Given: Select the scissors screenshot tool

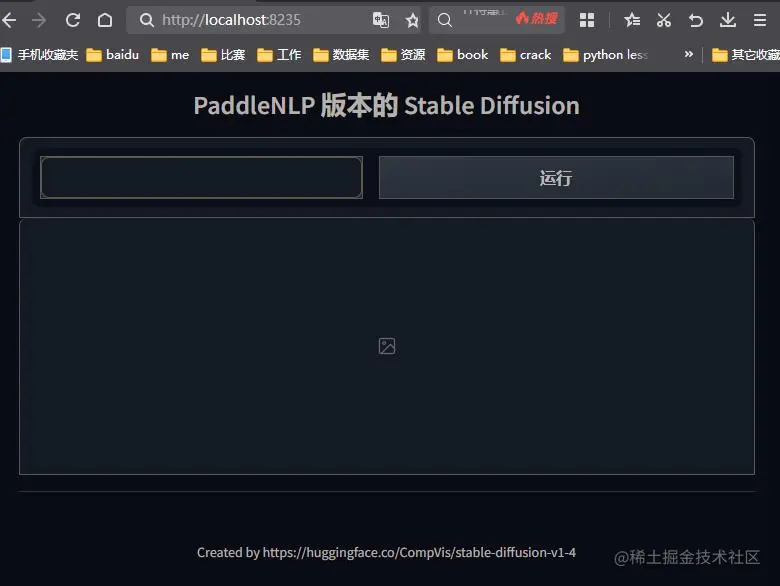Looking at the screenshot, I should point(664,20).
